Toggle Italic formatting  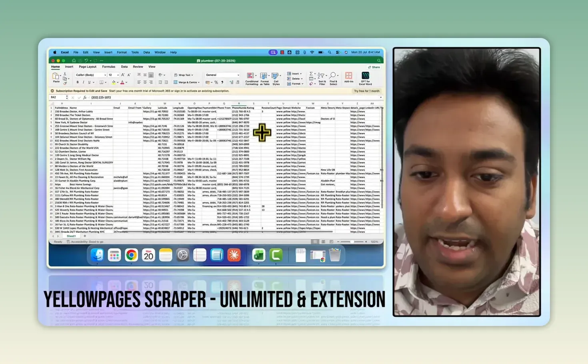click(83, 82)
